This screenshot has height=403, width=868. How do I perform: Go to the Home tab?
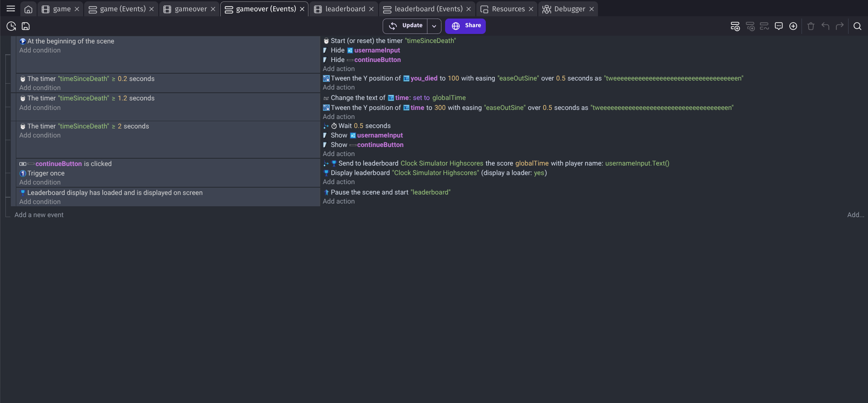click(x=28, y=9)
